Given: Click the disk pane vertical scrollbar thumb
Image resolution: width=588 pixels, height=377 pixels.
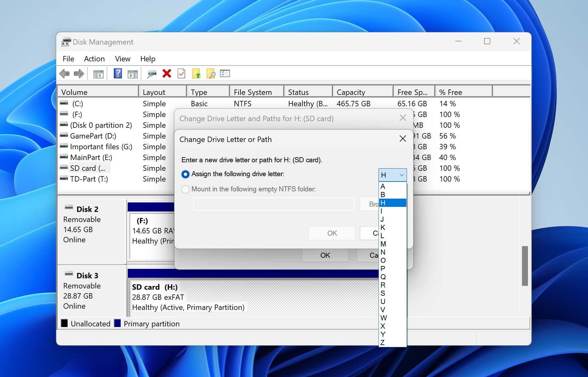Looking at the screenshot, I should click(x=525, y=266).
